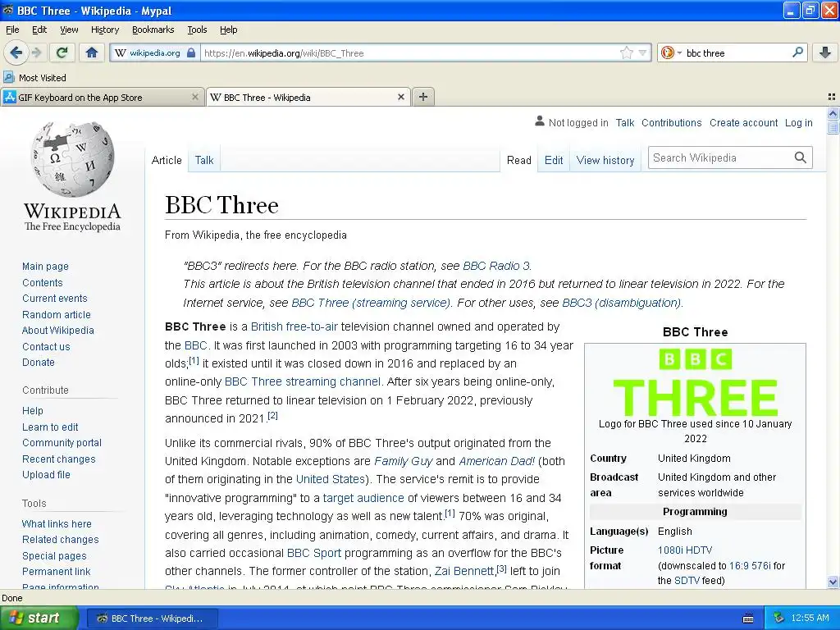Click the magnifier in browser search box
840x630 pixels.
tap(797, 52)
